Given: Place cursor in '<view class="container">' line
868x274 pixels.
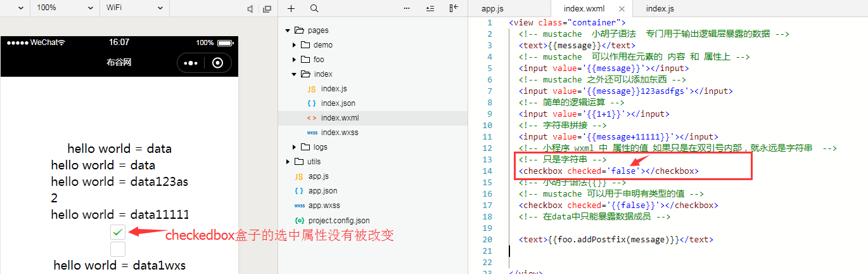Looking at the screenshot, I should click(x=567, y=22).
